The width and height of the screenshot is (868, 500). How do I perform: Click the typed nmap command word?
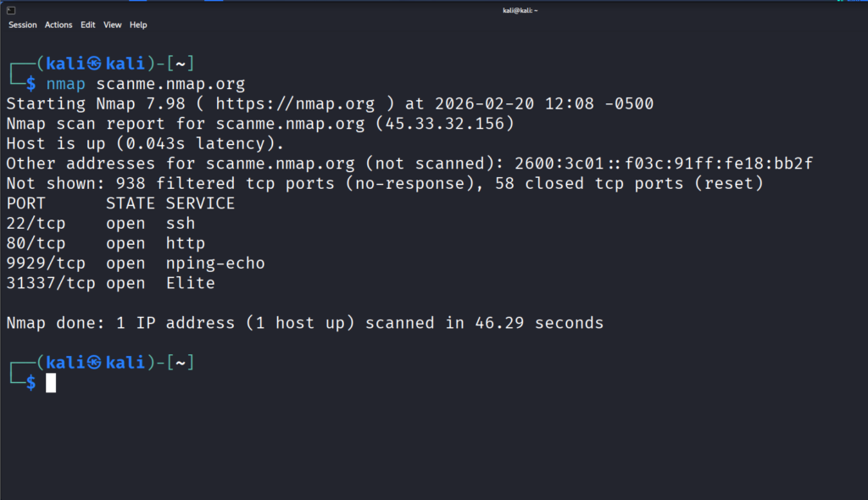click(66, 84)
